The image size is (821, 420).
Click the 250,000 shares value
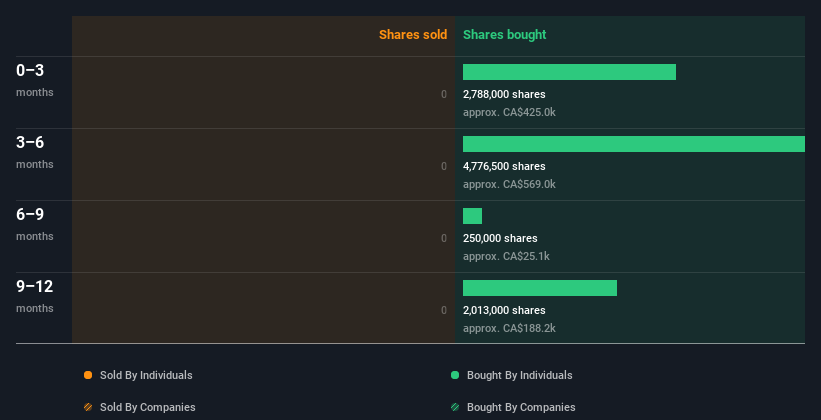[500, 238]
